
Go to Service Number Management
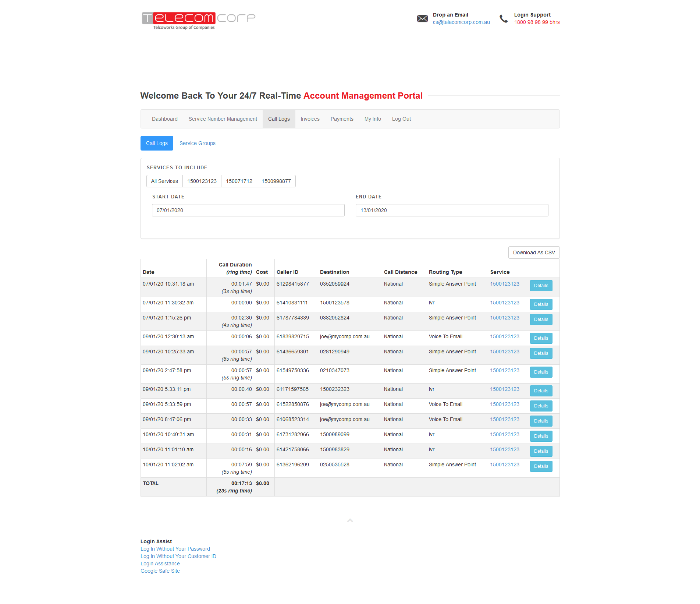(x=223, y=119)
